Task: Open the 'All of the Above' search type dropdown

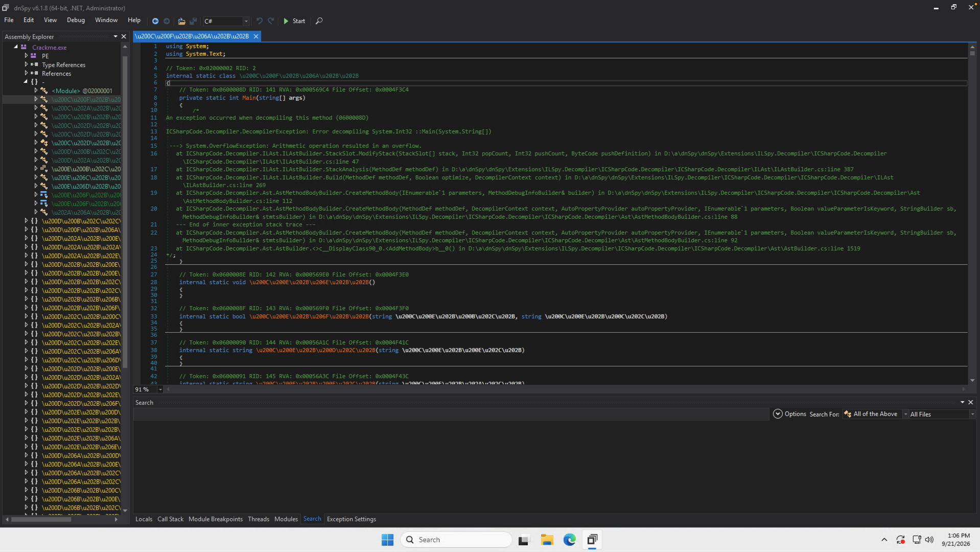Action: click(x=876, y=414)
